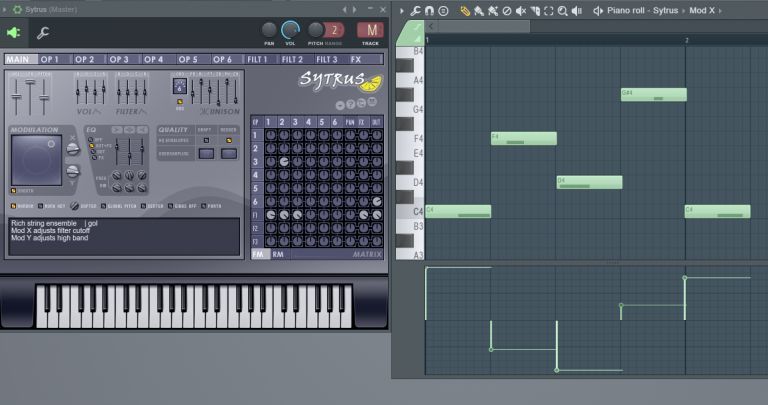Screen dimensions: 768x405
Task: Click the C4 piano roll key
Action: [410, 212]
